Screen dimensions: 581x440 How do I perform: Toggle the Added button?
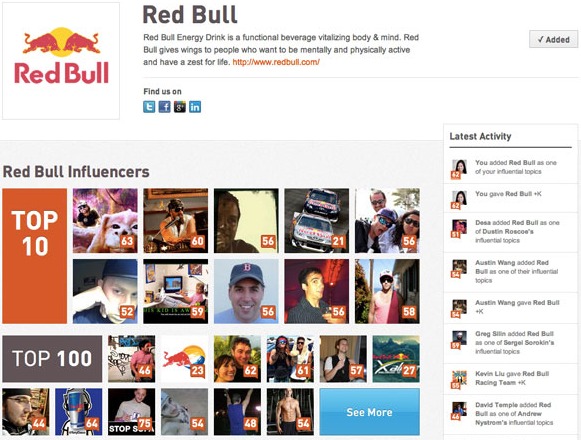tap(553, 39)
